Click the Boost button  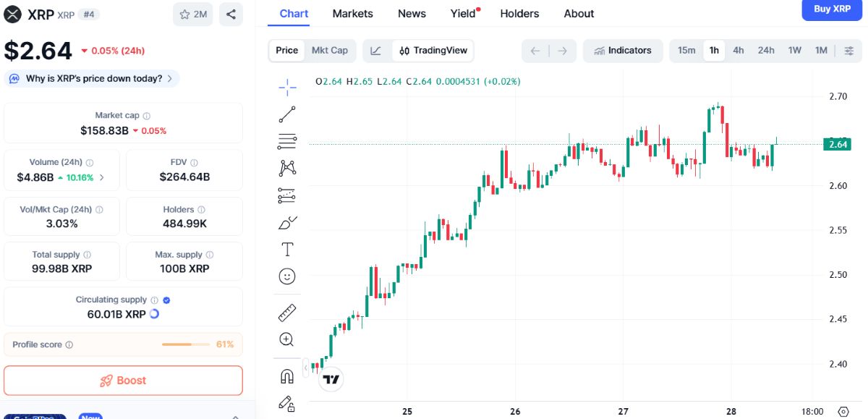tap(123, 381)
